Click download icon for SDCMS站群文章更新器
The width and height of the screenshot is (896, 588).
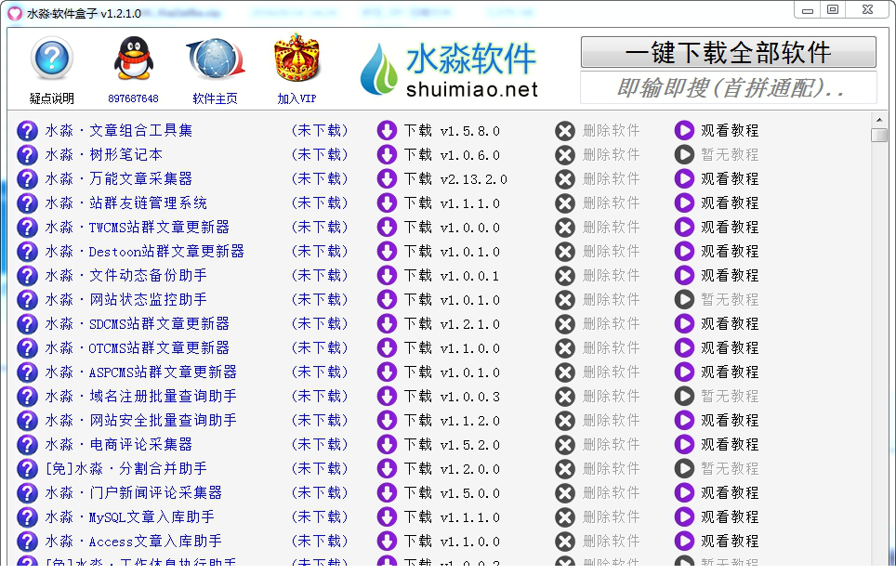387,323
